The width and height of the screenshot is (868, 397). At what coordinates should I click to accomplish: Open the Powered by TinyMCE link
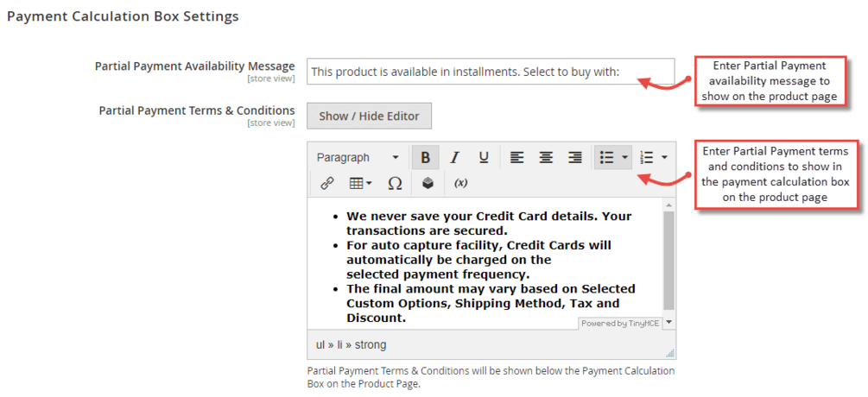pos(619,324)
